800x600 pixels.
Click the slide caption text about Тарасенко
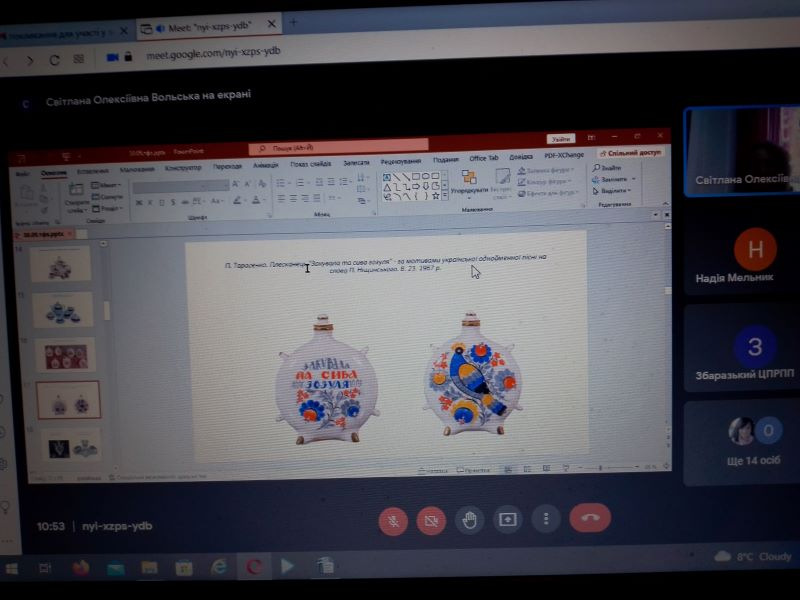tap(386, 263)
